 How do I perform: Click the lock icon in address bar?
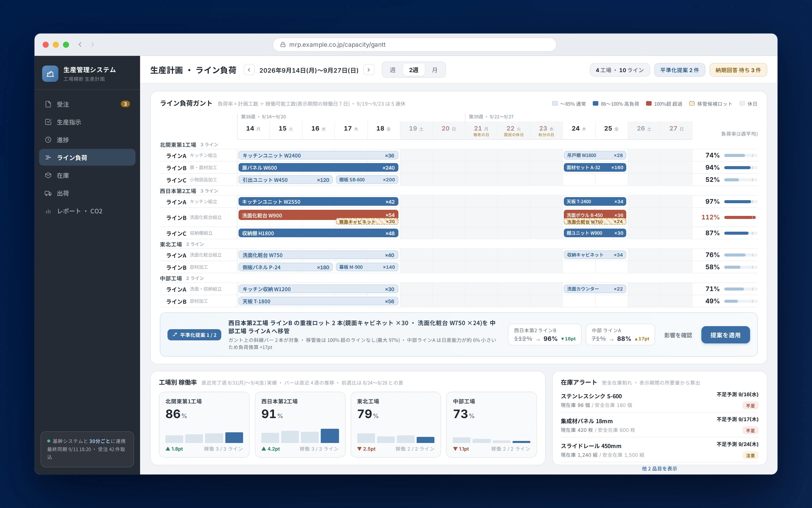point(283,44)
